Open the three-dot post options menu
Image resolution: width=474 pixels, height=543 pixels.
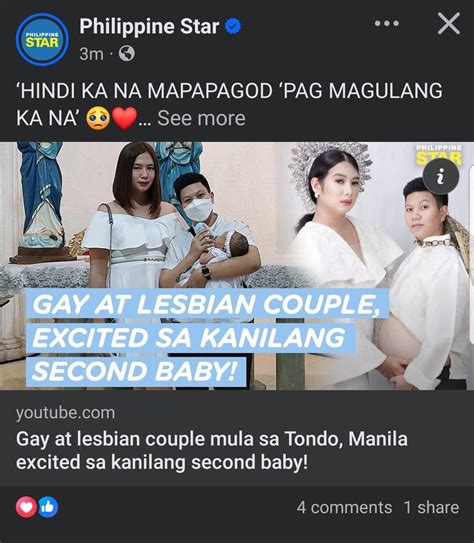387,24
